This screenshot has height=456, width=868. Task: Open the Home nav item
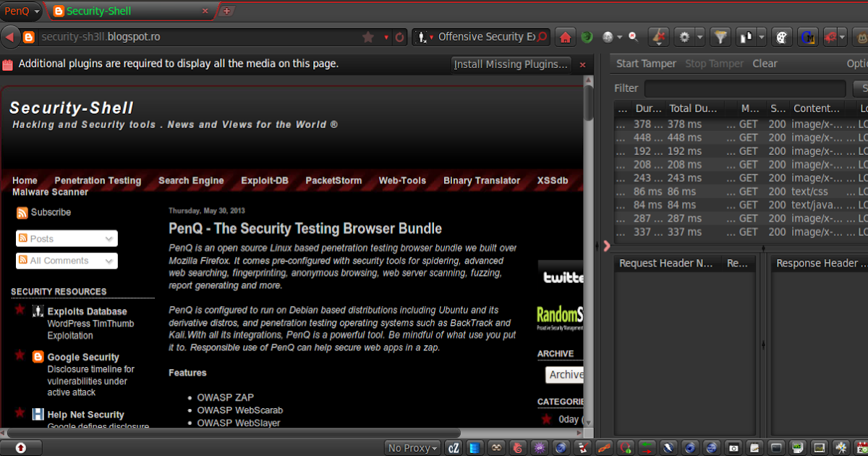pyautogui.click(x=25, y=181)
